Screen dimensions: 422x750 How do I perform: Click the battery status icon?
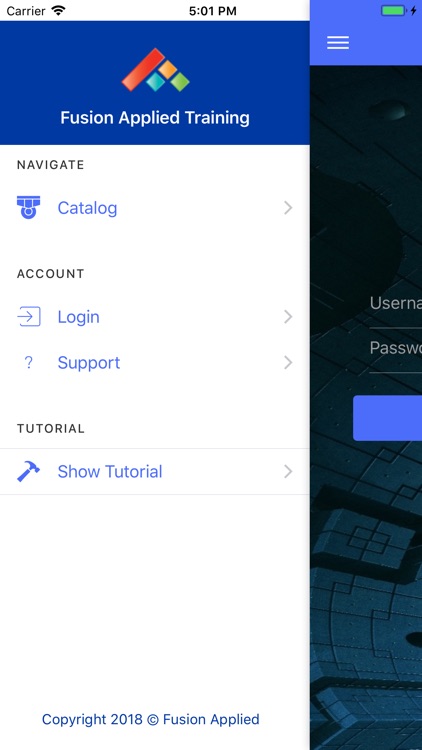(394, 11)
